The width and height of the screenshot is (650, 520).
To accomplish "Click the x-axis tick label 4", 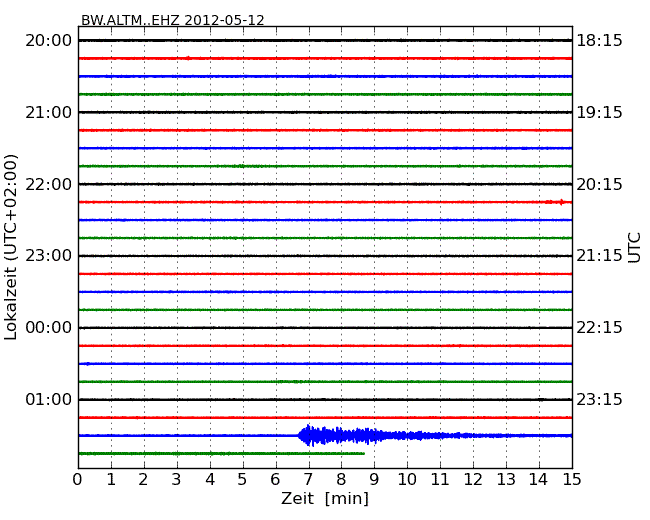I will (210, 479).
